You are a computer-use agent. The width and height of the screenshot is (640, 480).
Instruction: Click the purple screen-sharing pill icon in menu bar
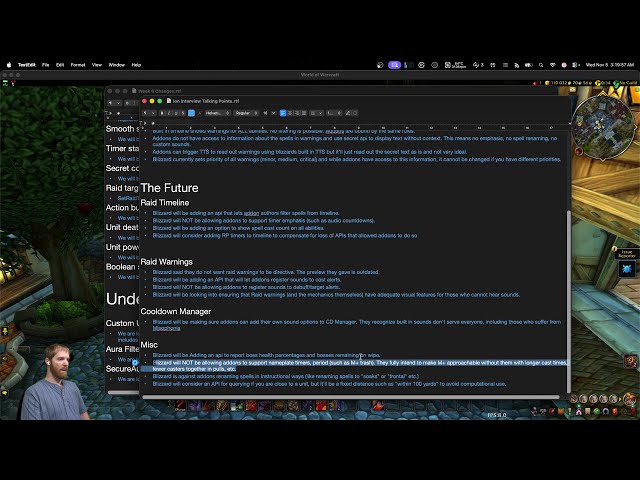point(394,65)
